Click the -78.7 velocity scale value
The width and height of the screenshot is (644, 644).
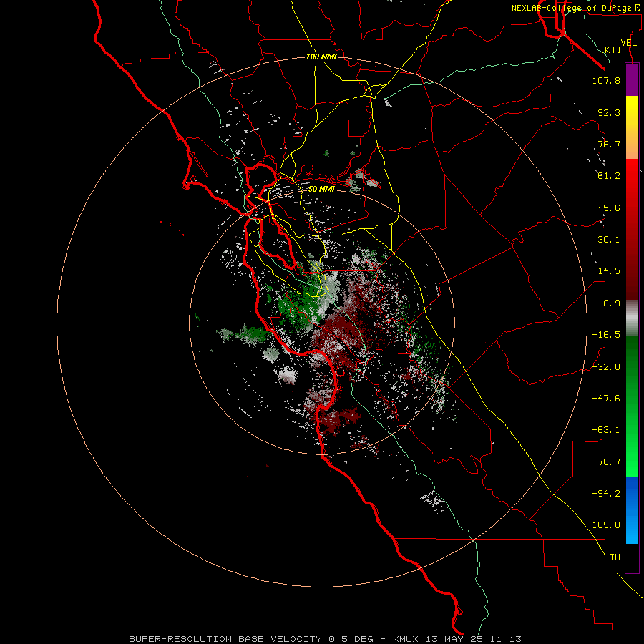point(606,462)
